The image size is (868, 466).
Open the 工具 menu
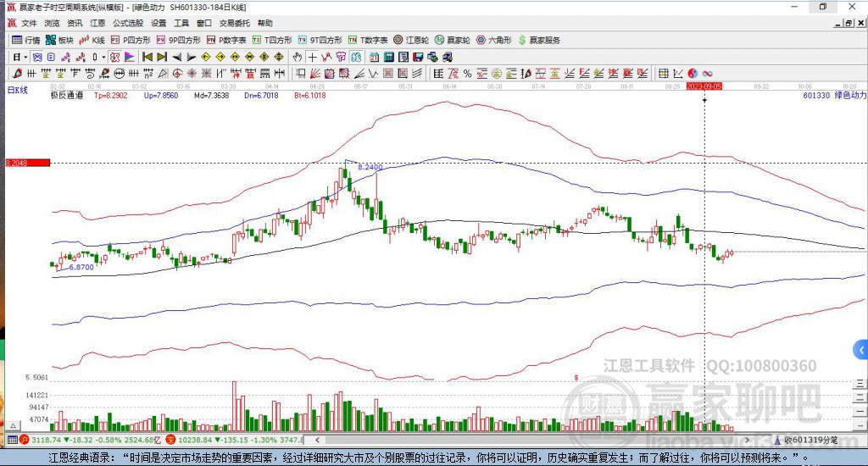click(181, 23)
